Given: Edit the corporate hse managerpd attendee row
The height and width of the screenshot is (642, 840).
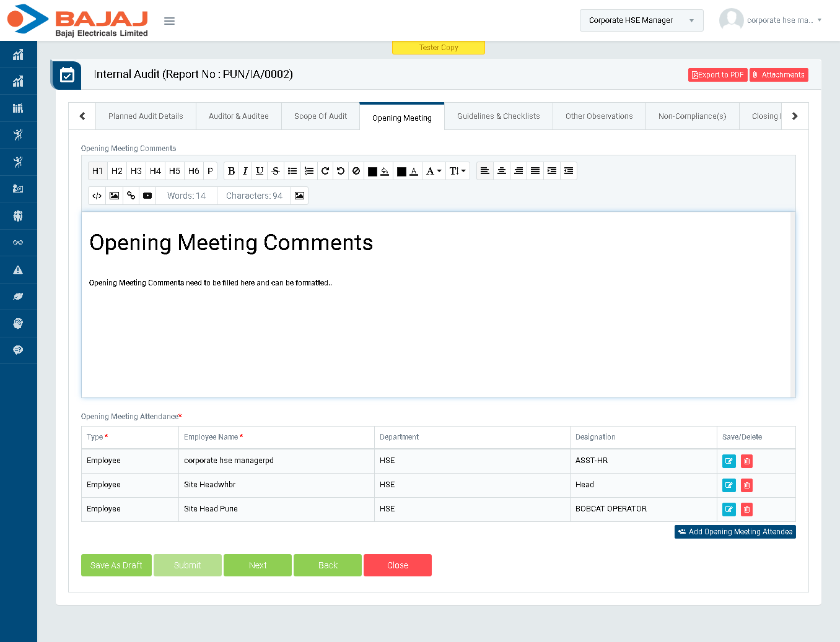Looking at the screenshot, I should 728,461.
